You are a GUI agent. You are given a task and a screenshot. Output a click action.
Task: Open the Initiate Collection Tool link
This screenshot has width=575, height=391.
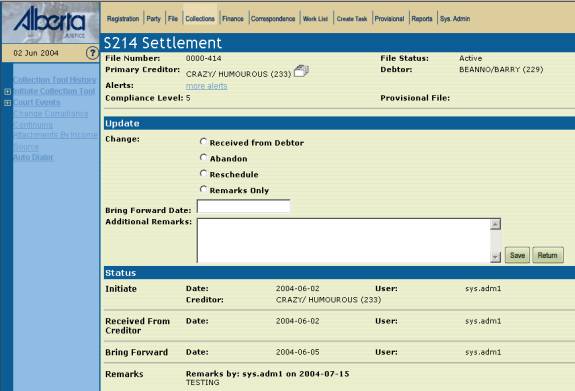[54, 91]
